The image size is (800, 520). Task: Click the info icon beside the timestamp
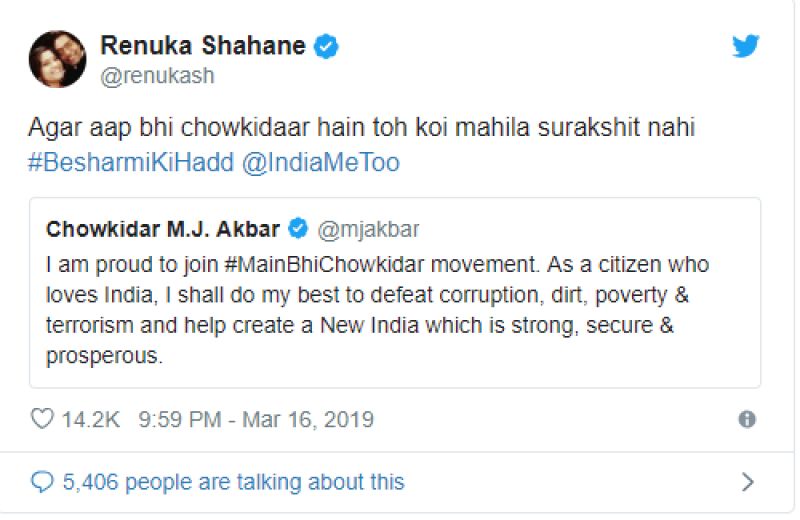(x=747, y=419)
